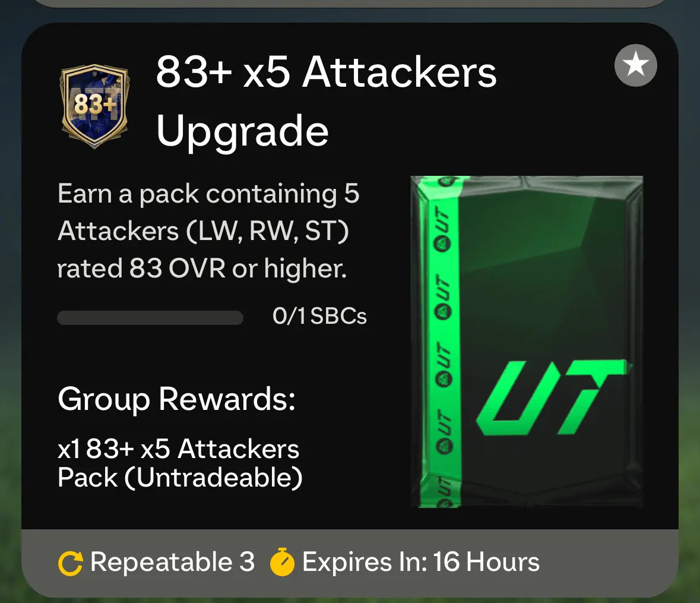Screen dimensions: 700x603
Task: Favorite the SBC with the star icon
Action: (635, 65)
